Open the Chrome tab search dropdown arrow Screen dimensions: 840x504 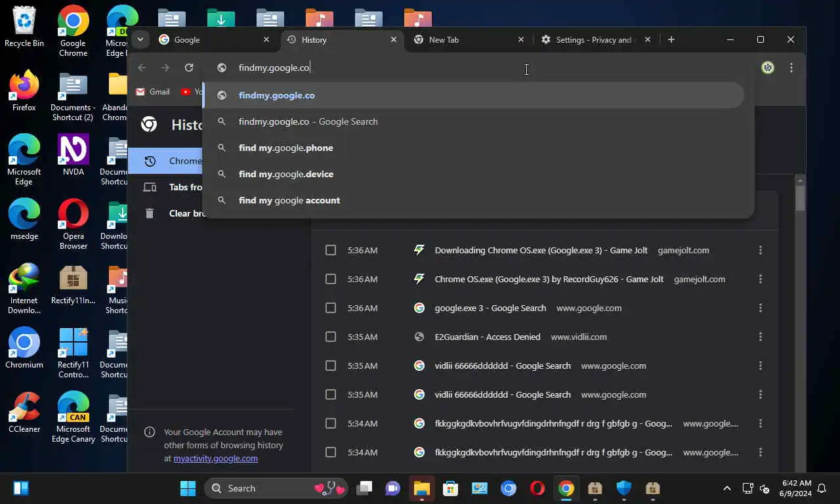coord(140,39)
